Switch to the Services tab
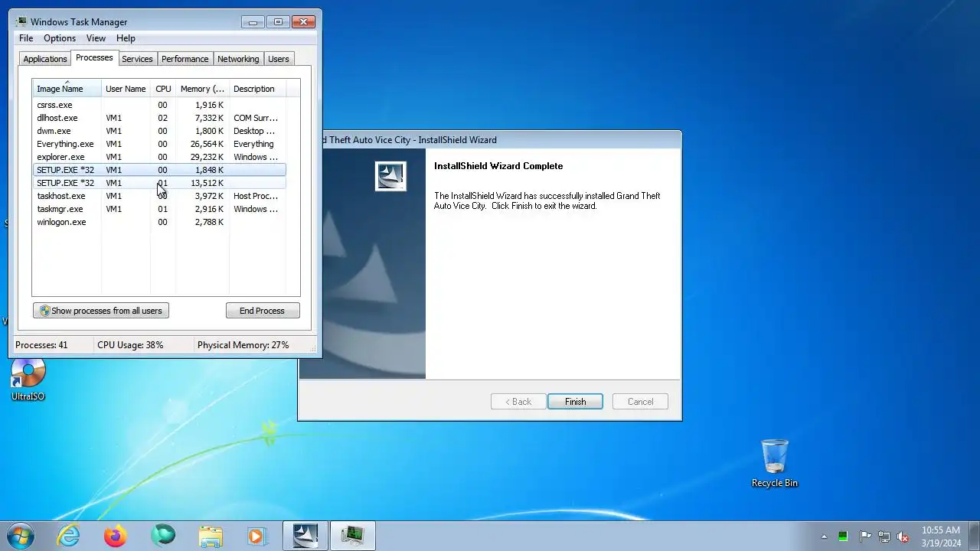Viewport: 980px width, 551px height. (137, 59)
